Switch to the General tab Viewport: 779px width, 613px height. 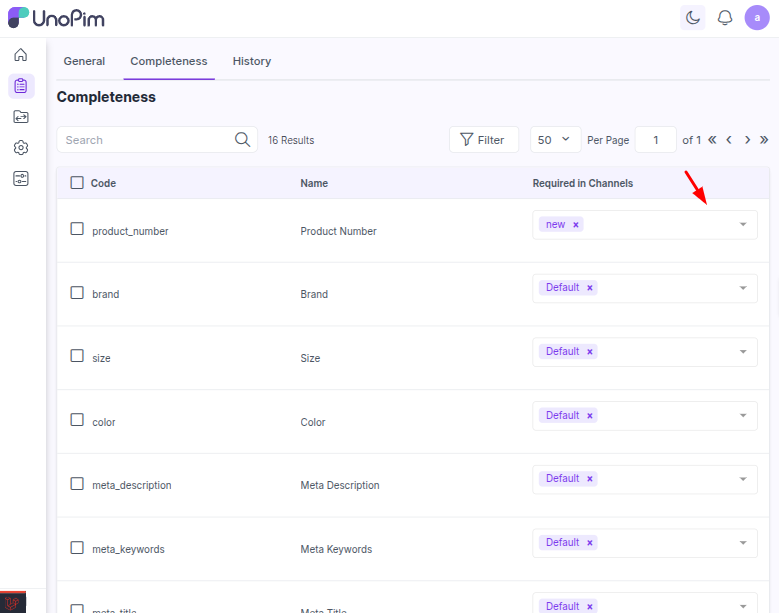[x=84, y=61]
